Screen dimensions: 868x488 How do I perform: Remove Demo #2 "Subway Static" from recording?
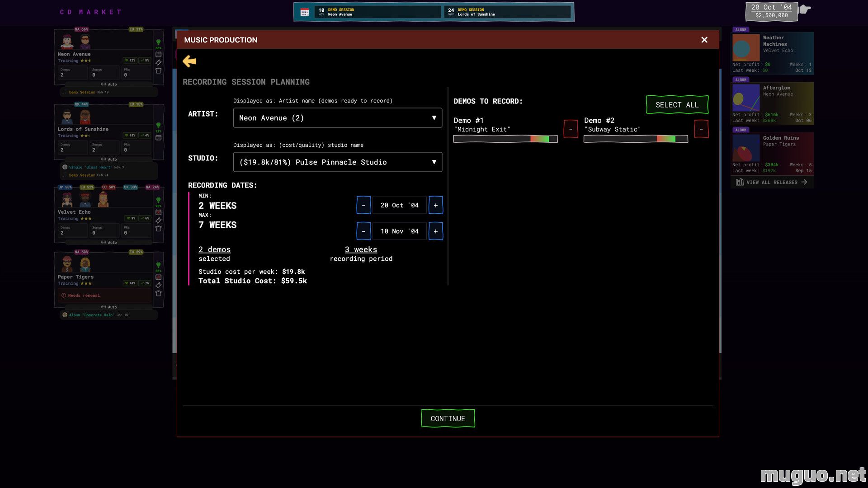tap(701, 129)
